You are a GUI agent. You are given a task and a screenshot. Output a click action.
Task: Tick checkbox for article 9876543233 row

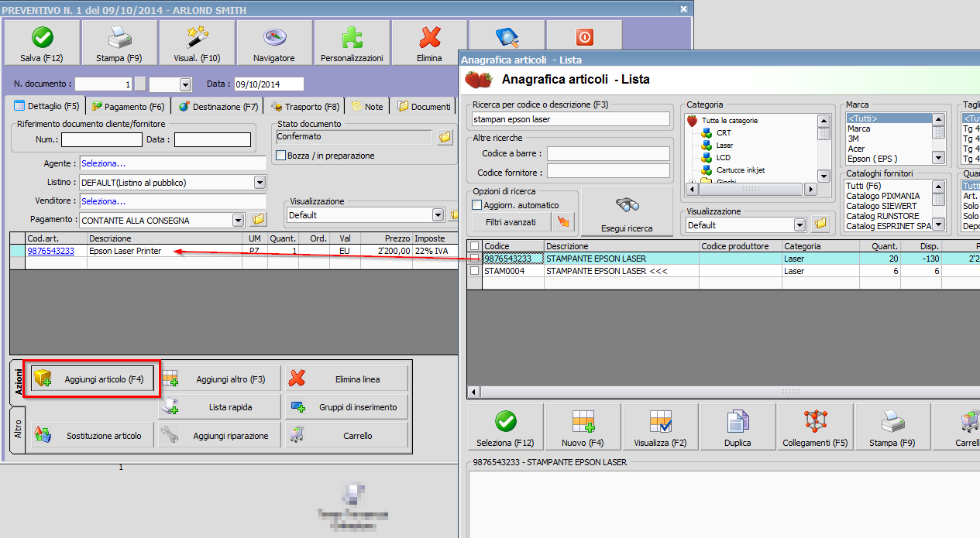click(x=475, y=259)
